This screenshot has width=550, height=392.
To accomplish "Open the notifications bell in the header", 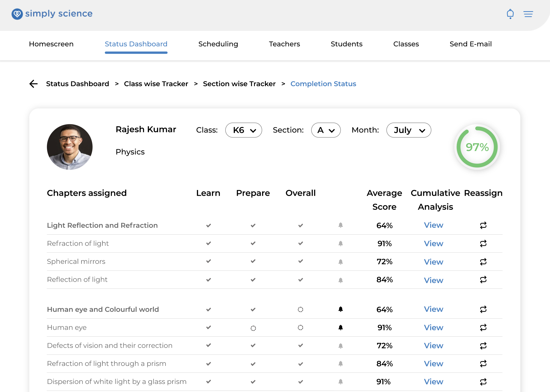I will pos(510,14).
